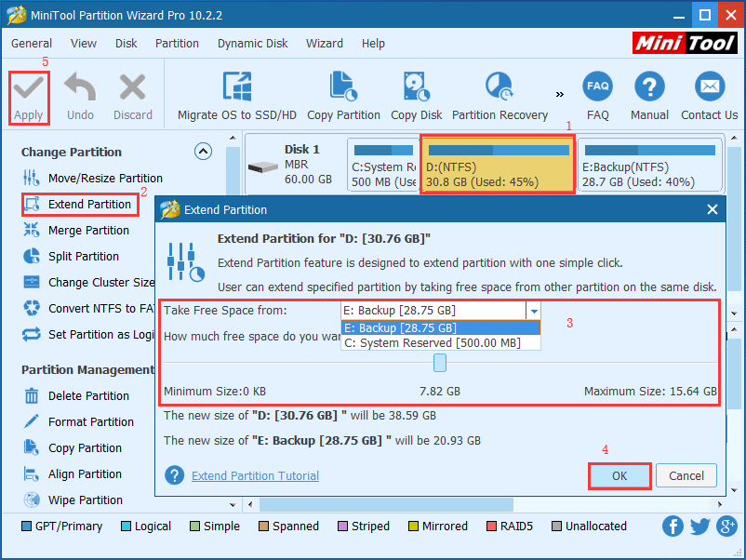Select the C: System Reserved partition block
This screenshot has width=746, height=560.
382,165
